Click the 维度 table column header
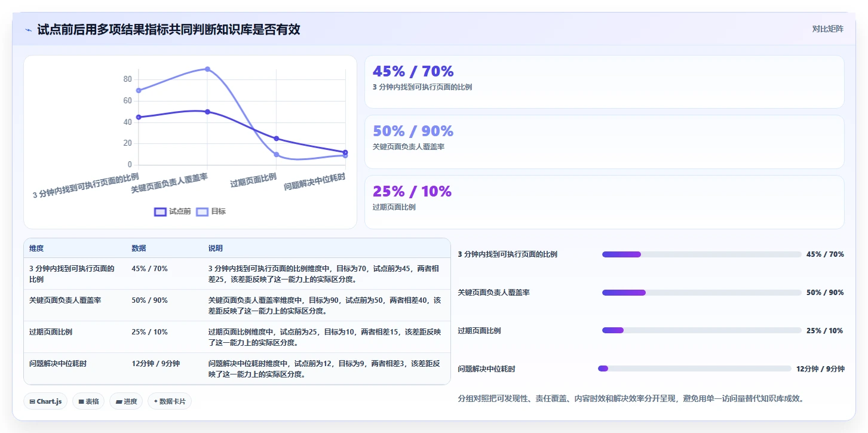The width and height of the screenshot is (868, 433). pyautogui.click(x=36, y=248)
